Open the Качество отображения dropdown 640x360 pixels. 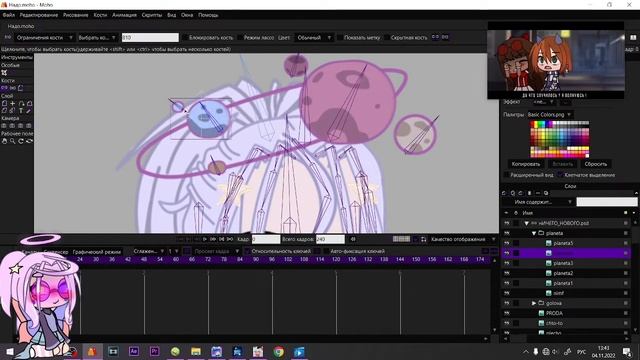[x=462, y=239]
